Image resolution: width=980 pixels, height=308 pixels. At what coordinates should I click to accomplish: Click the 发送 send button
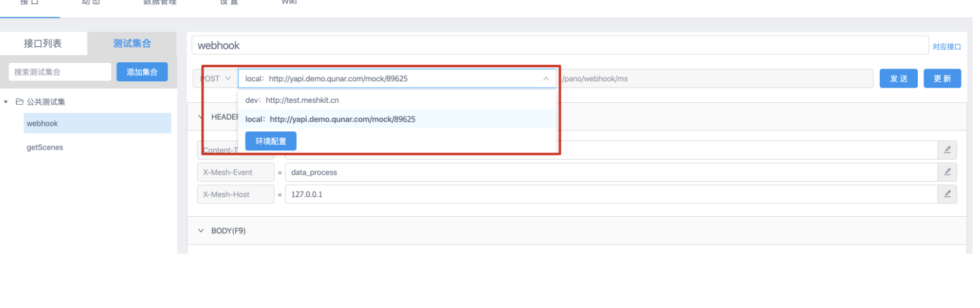coord(899,79)
